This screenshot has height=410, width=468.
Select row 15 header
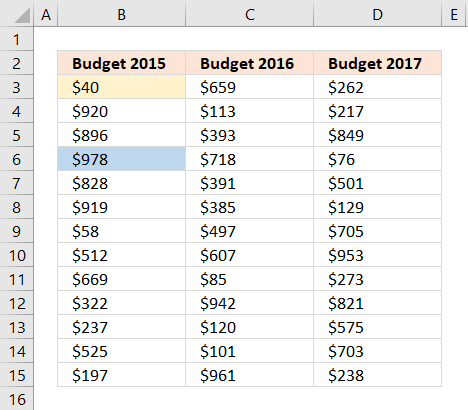point(17,375)
